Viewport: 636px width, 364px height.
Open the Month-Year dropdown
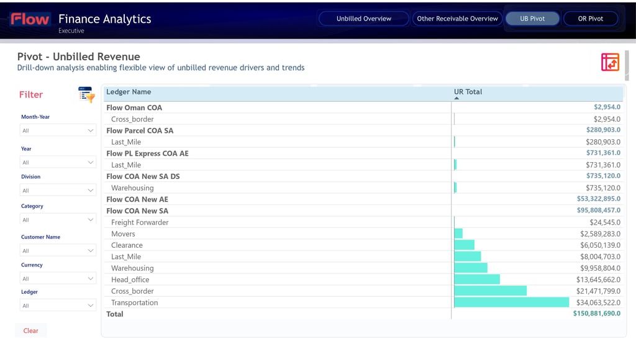click(x=58, y=130)
